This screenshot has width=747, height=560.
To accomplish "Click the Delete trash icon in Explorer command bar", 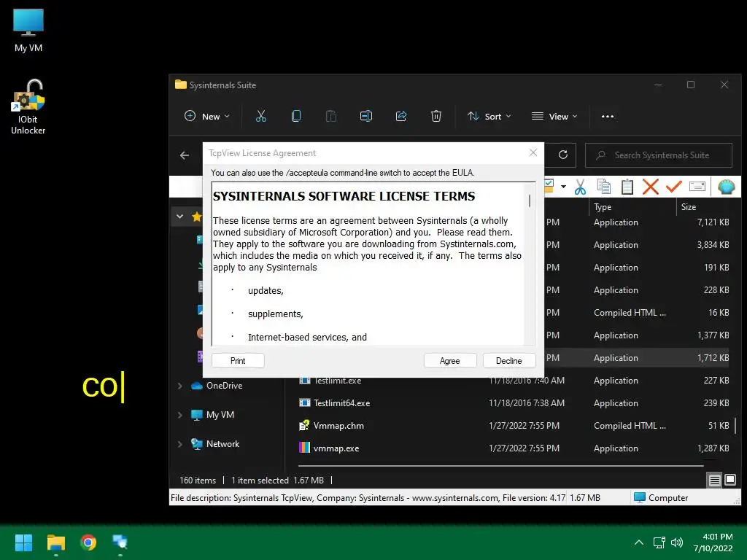I will tap(436, 116).
